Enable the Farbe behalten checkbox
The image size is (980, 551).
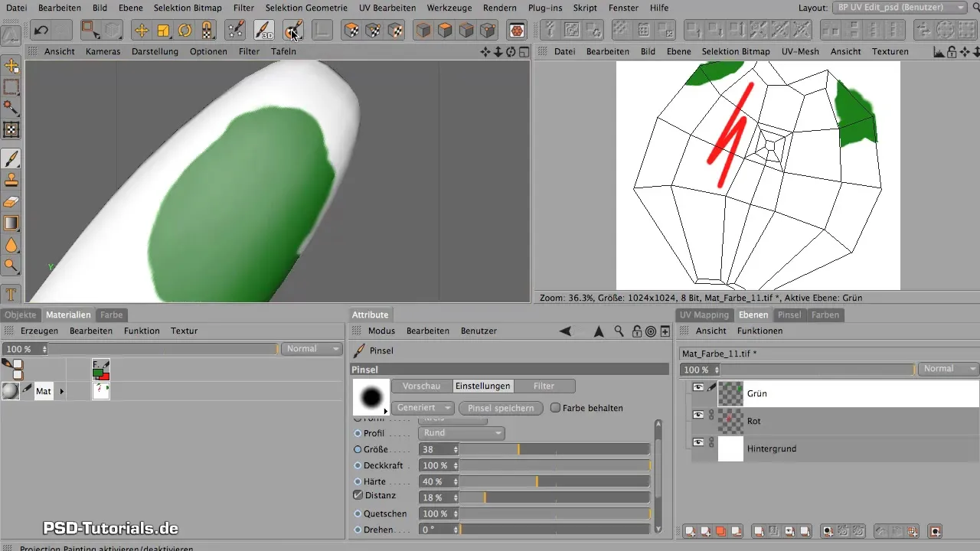tap(556, 408)
